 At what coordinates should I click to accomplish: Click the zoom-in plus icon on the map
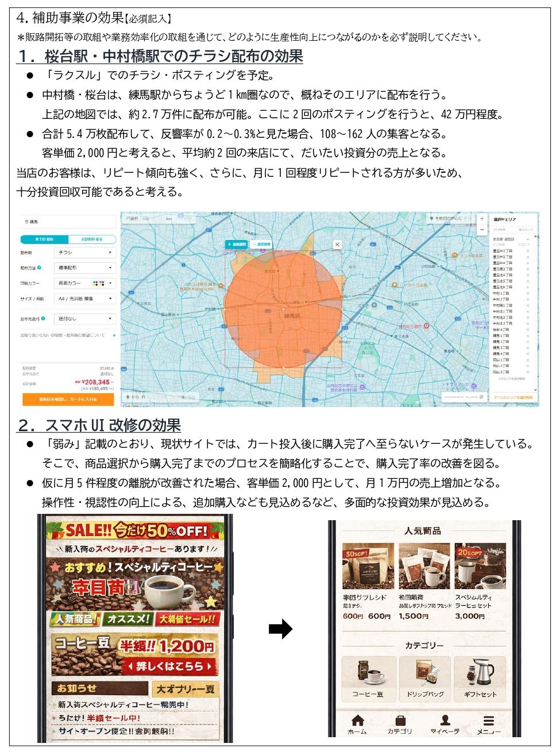[x=482, y=218]
